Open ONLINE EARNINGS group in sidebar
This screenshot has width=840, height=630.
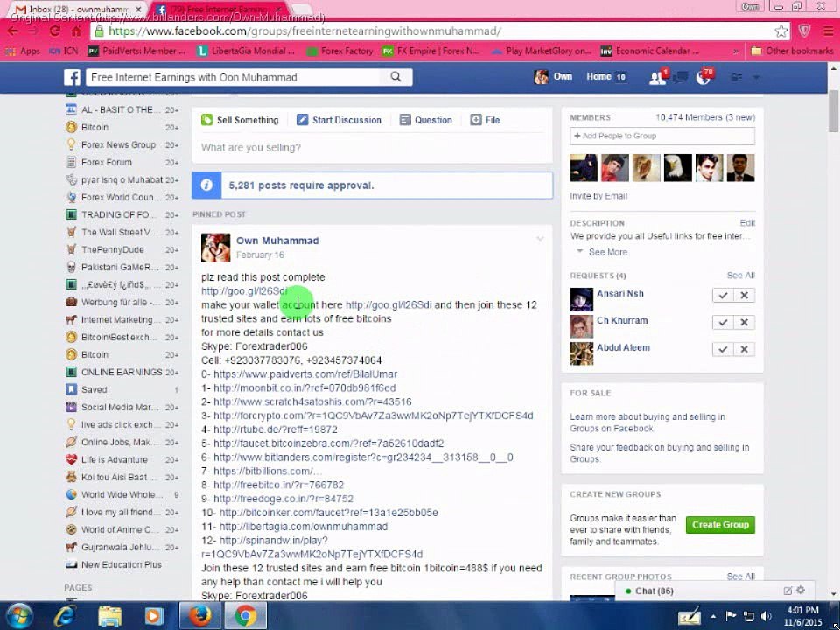point(122,373)
